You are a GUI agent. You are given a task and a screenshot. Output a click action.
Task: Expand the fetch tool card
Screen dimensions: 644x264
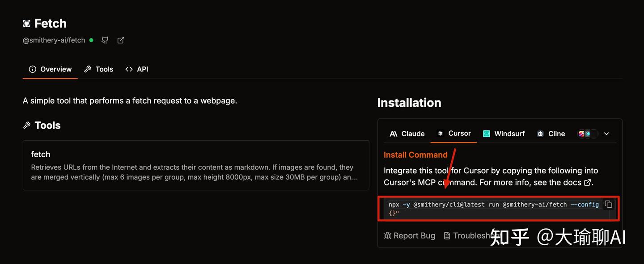tap(196, 165)
